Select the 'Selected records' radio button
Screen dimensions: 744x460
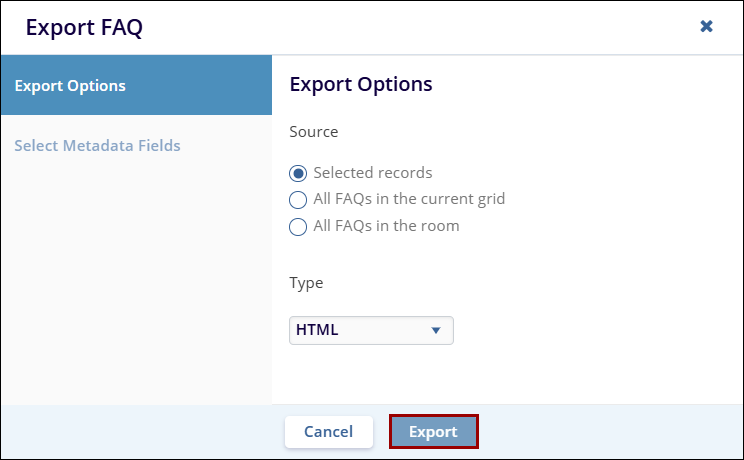point(298,173)
